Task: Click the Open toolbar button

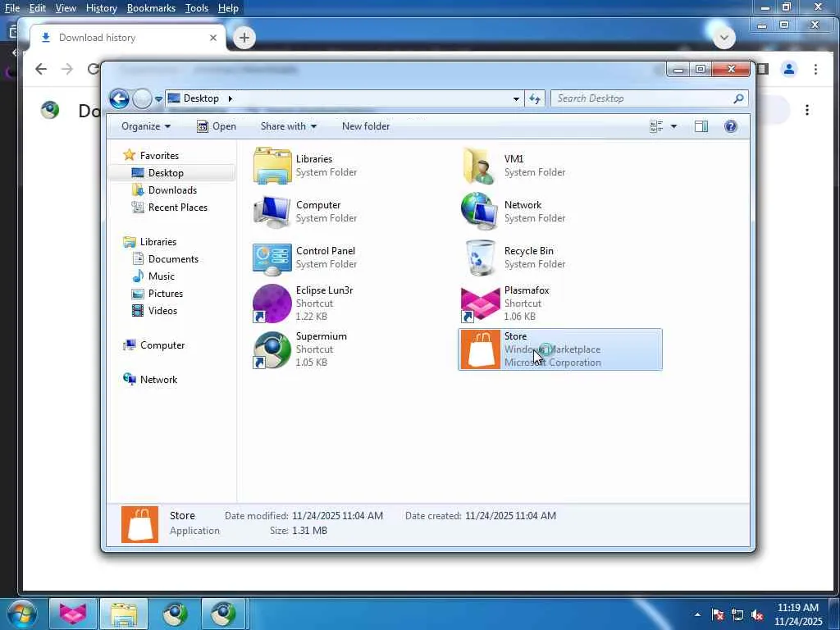Action: click(x=217, y=126)
